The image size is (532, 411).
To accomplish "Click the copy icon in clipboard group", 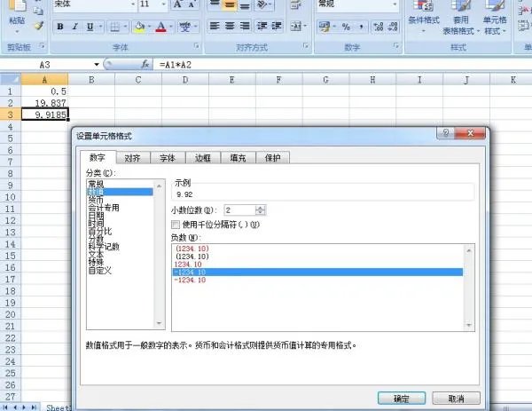I will [38, 11].
